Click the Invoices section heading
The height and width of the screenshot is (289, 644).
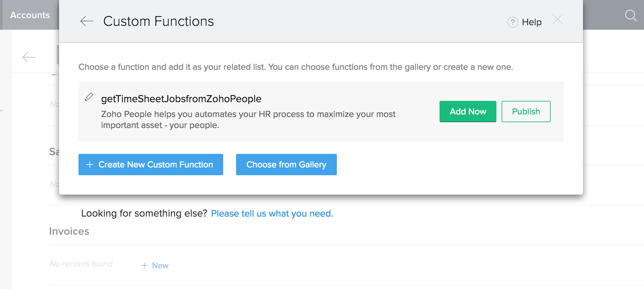[x=69, y=231]
